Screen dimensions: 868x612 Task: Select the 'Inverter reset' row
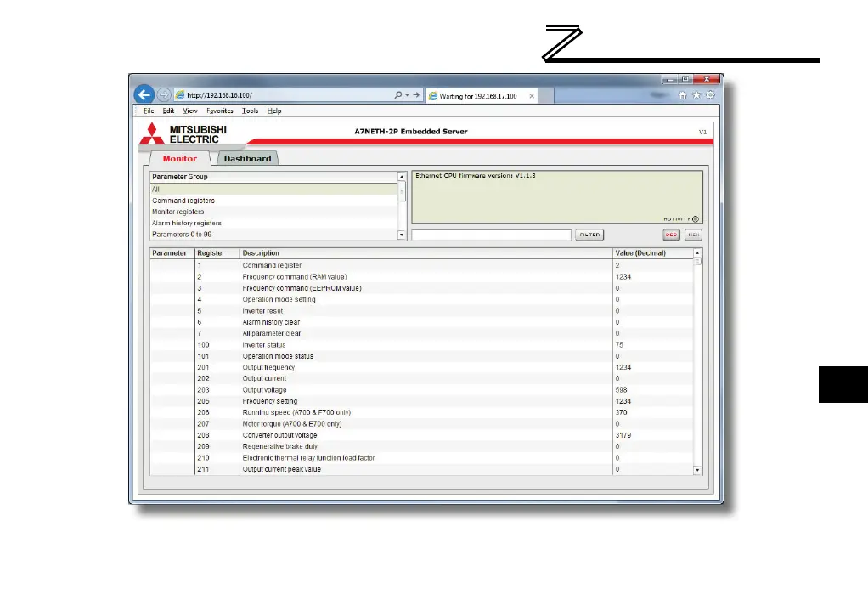click(x=422, y=311)
